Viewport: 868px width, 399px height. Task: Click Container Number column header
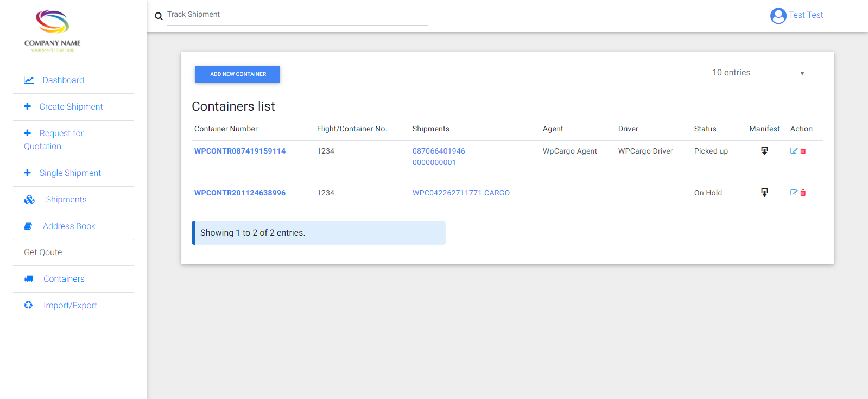(226, 129)
